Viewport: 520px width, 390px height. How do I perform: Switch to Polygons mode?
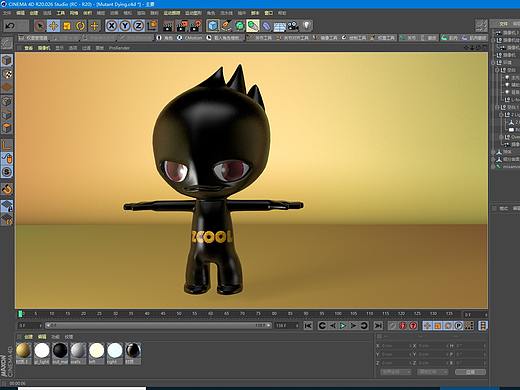point(7,128)
